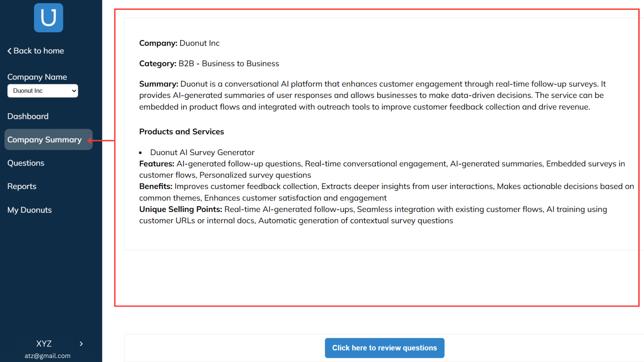Image resolution: width=644 pixels, height=362 pixels.
Task: Go to My Duonuts
Action: pyautogui.click(x=30, y=210)
